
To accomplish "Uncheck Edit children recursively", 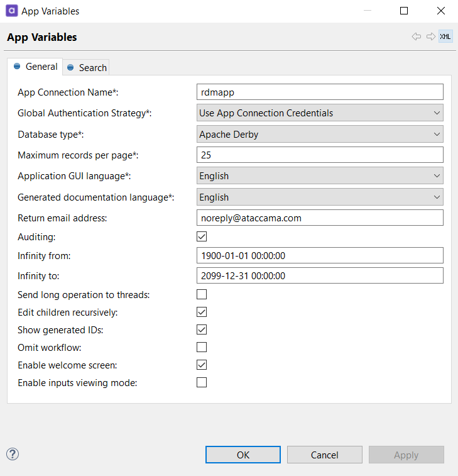I will [202, 312].
